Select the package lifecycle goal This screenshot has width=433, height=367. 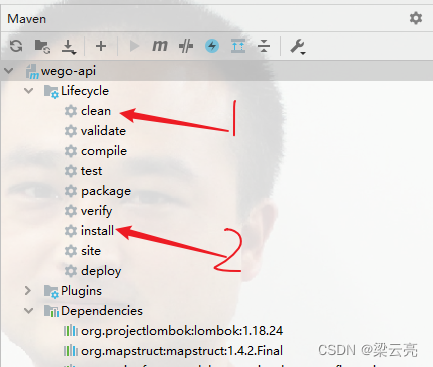106,191
